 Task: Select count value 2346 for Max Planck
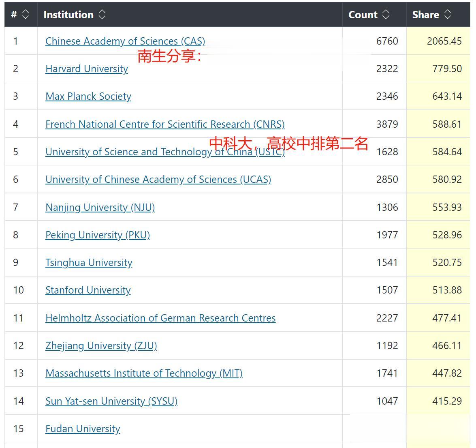pyautogui.click(x=387, y=96)
